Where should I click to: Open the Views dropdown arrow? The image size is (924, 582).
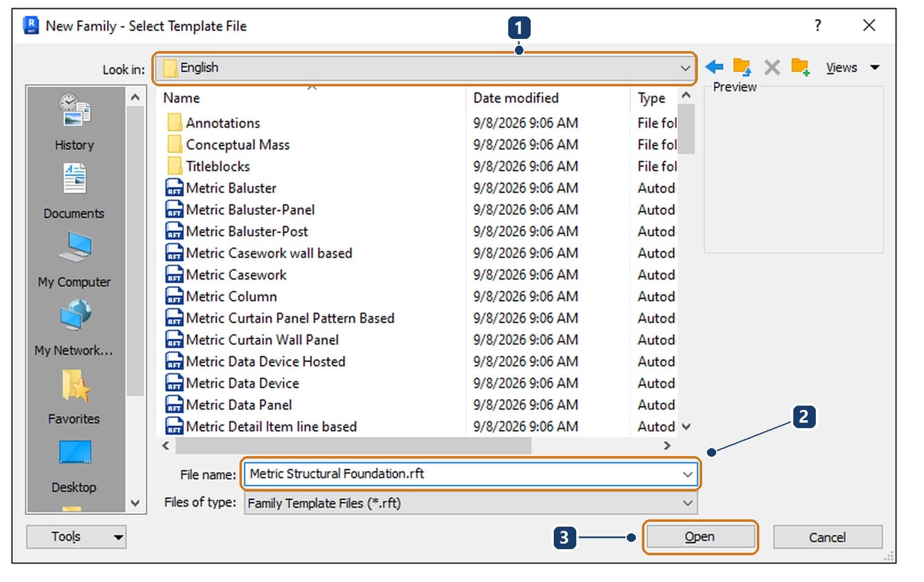pyautogui.click(x=875, y=67)
